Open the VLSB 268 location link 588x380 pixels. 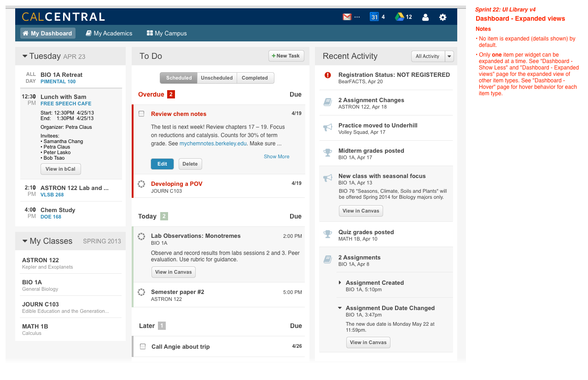(x=52, y=195)
